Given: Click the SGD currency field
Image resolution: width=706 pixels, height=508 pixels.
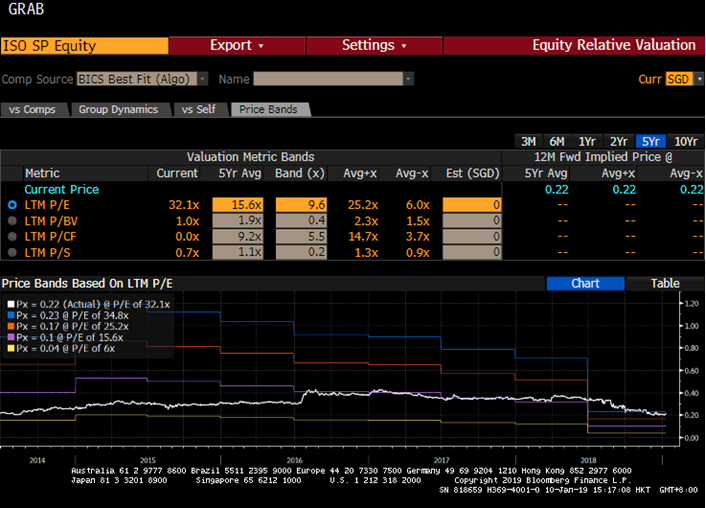Looking at the screenshot, I should [679, 79].
